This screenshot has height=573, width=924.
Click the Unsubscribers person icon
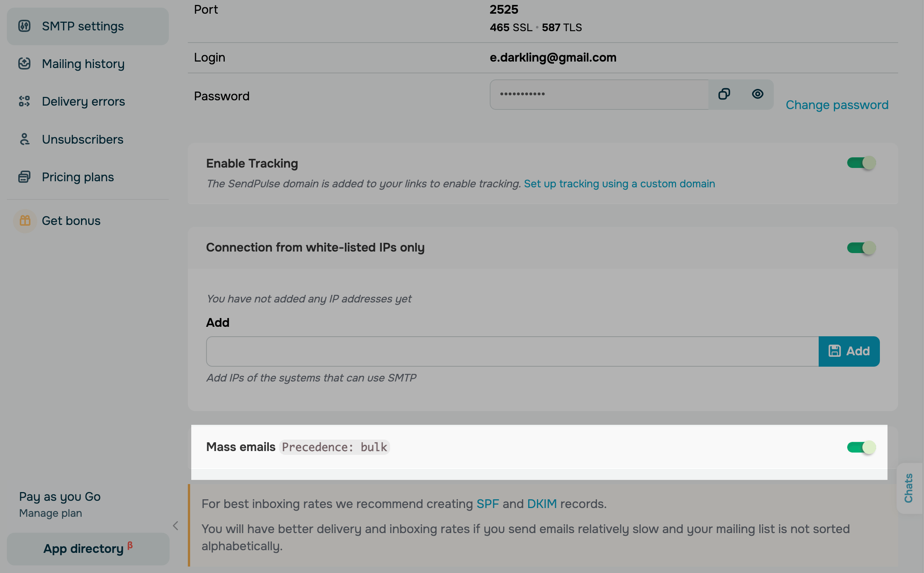point(24,139)
